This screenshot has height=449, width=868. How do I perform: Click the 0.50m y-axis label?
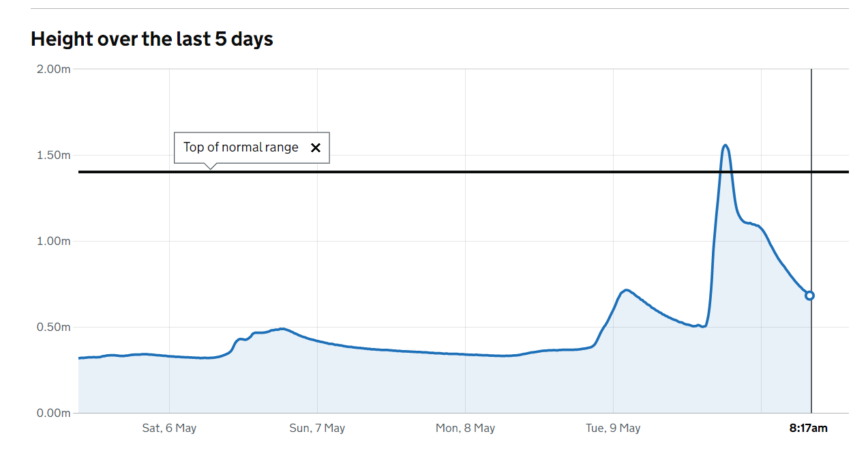click(x=54, y=328)
